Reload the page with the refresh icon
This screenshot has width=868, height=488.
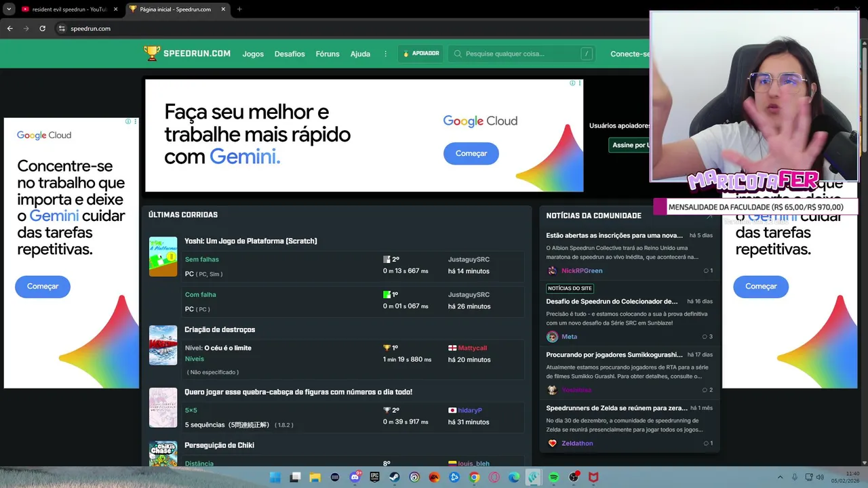pyautogui.click(x=42, y=28)
